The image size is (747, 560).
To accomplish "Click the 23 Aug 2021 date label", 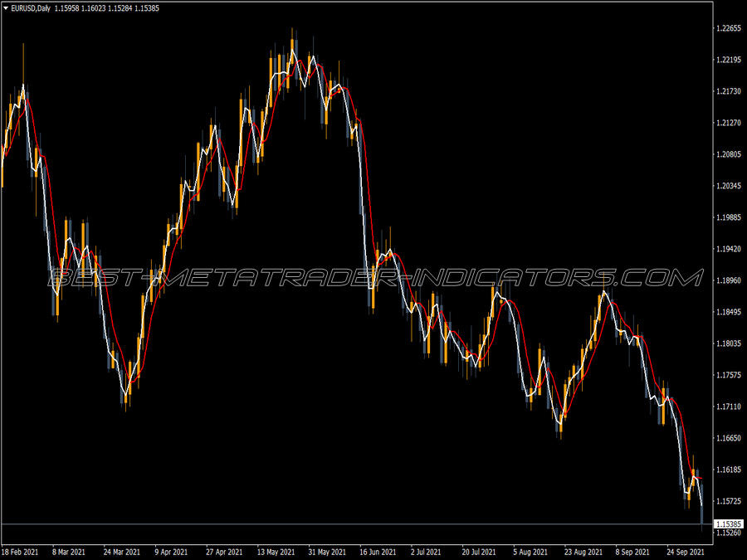I will (583, 553).
